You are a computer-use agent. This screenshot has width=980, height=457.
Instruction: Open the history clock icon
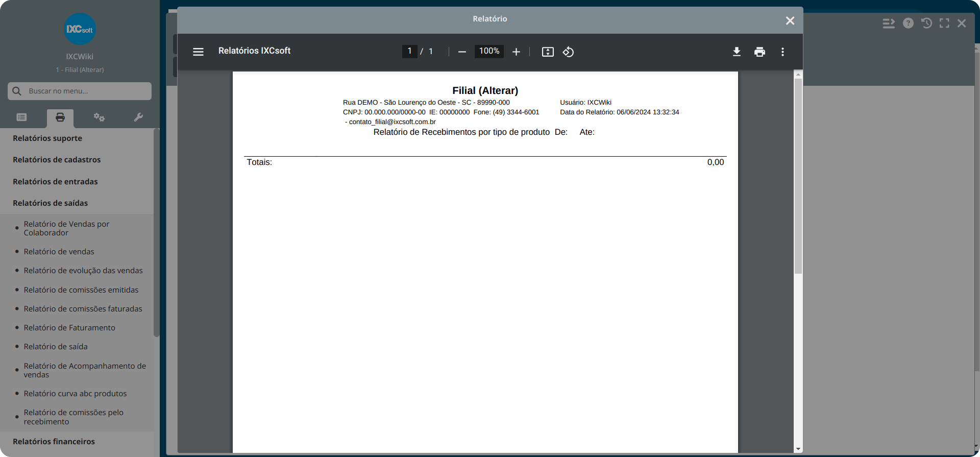[926, 23]
